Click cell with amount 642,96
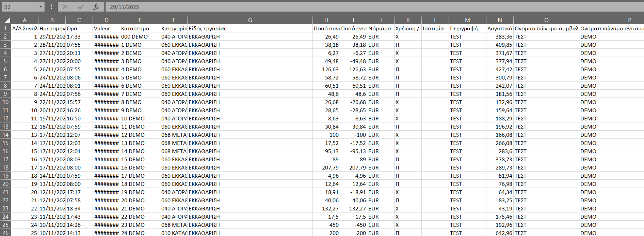 tap(499, 233)
